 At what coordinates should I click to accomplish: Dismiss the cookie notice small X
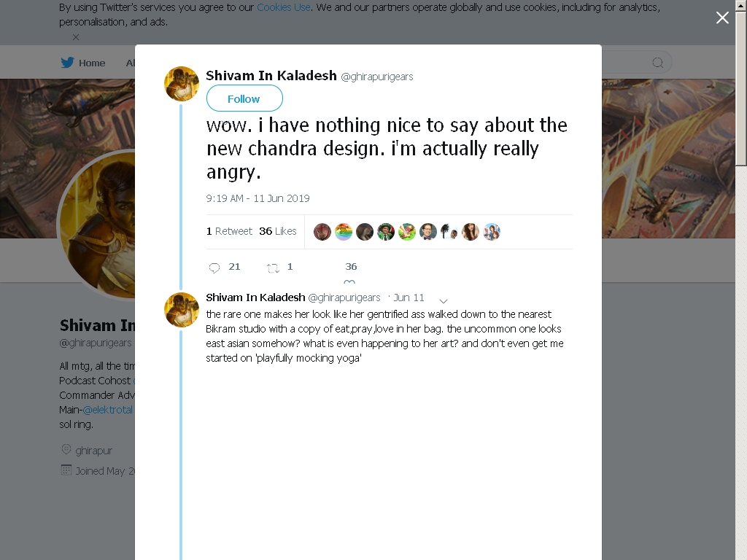tap(76, 37)
